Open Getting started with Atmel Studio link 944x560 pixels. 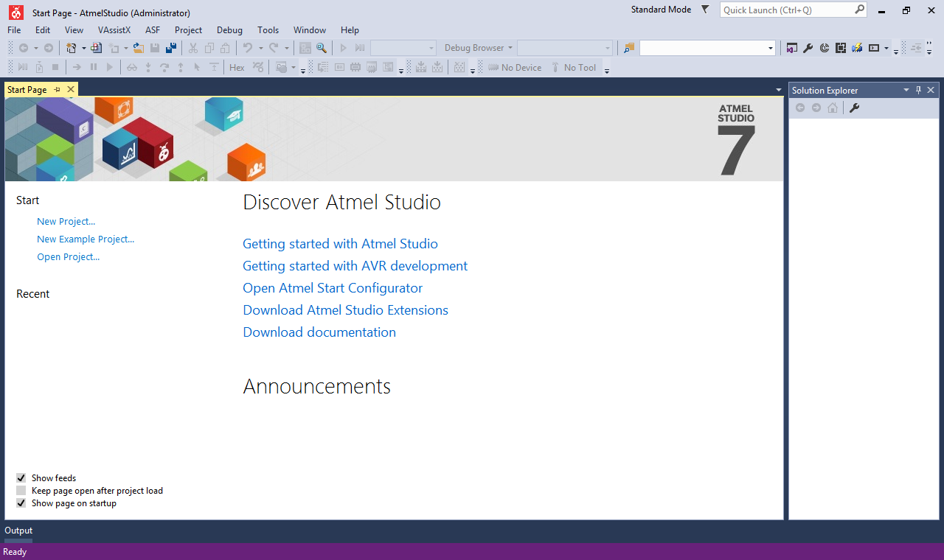coord(341,244)
